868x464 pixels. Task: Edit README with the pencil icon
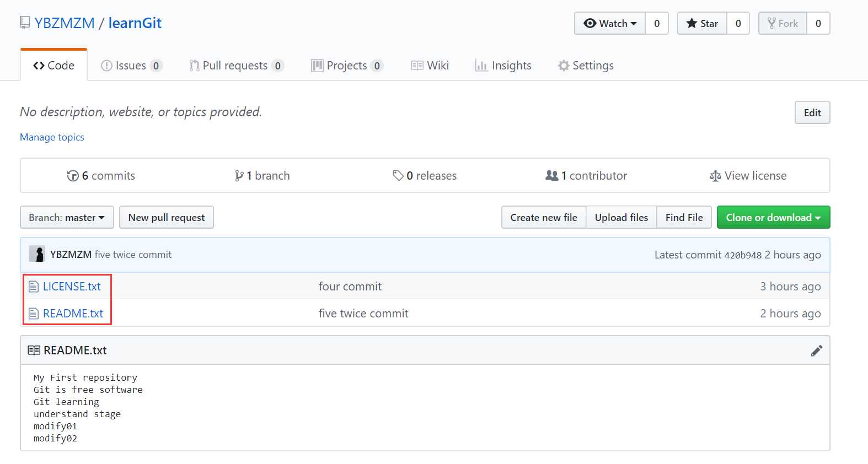(x=817, y=350)
